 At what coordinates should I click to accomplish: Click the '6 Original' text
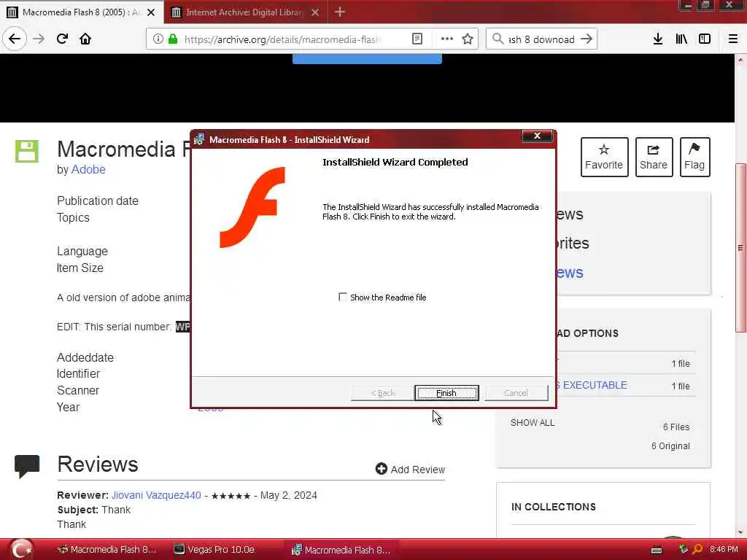click(x=670, y=446)
